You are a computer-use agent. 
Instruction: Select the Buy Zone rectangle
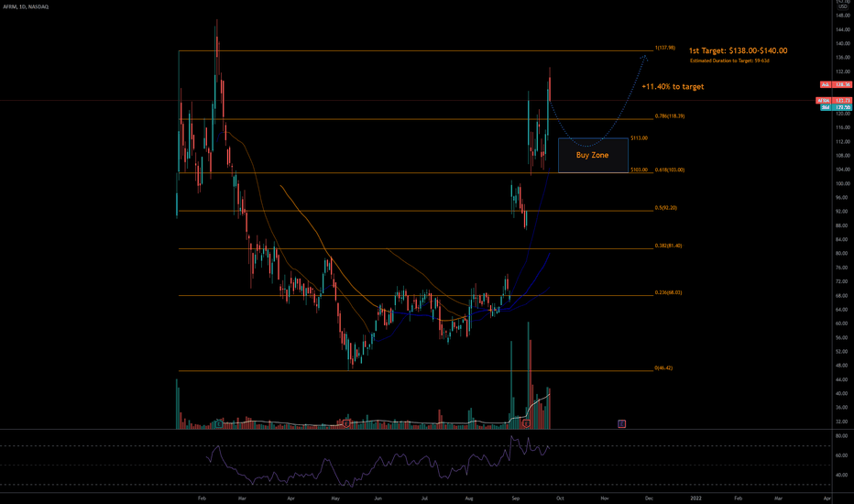click(593, 155)
